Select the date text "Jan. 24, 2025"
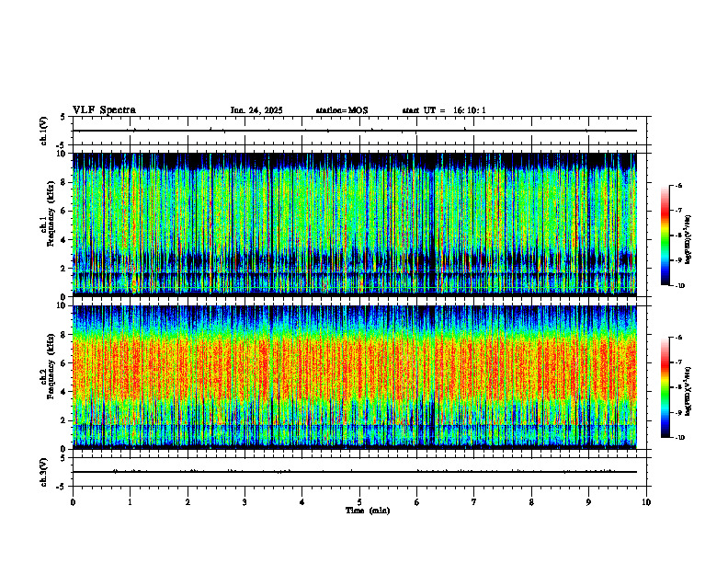 256,110
